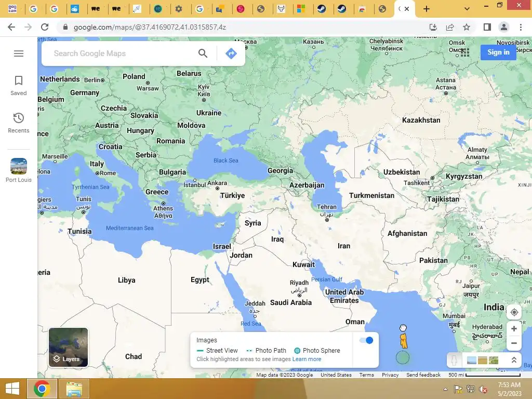Switch to the first 999.com tab
Image resolution: width=532 pixels, height=399 pixels.
(12, 9)
